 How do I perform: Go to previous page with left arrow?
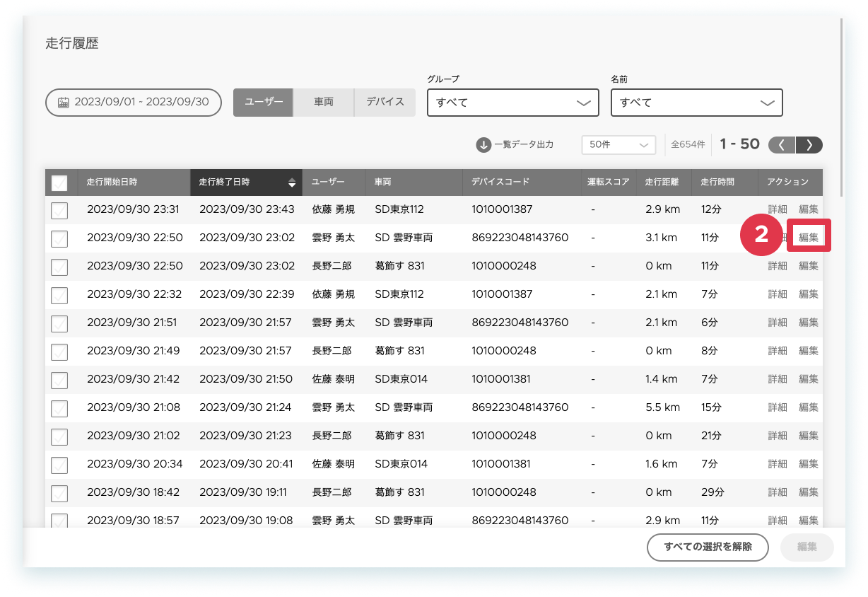click(782, 145)
